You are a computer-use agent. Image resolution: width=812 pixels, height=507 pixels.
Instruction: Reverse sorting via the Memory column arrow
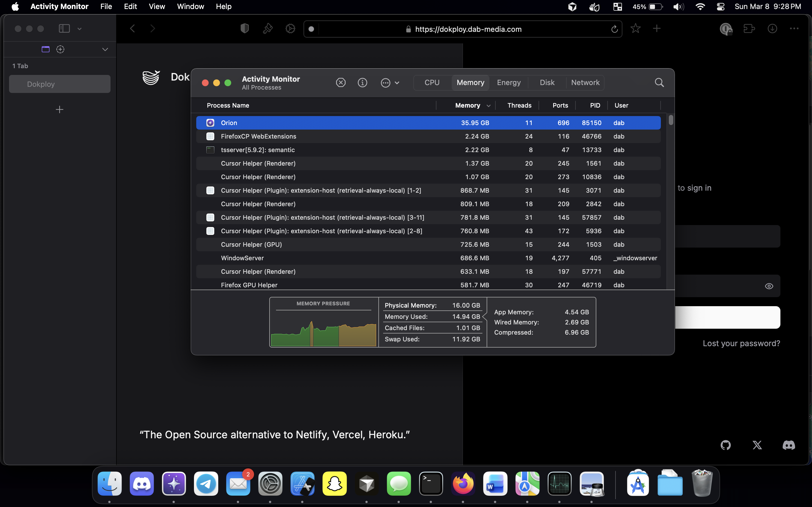[489, 105]
